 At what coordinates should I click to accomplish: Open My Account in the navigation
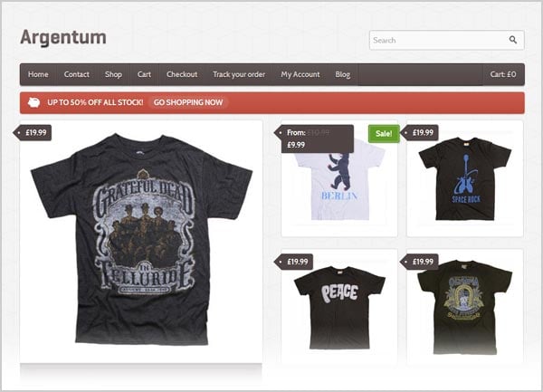(300, 74)
